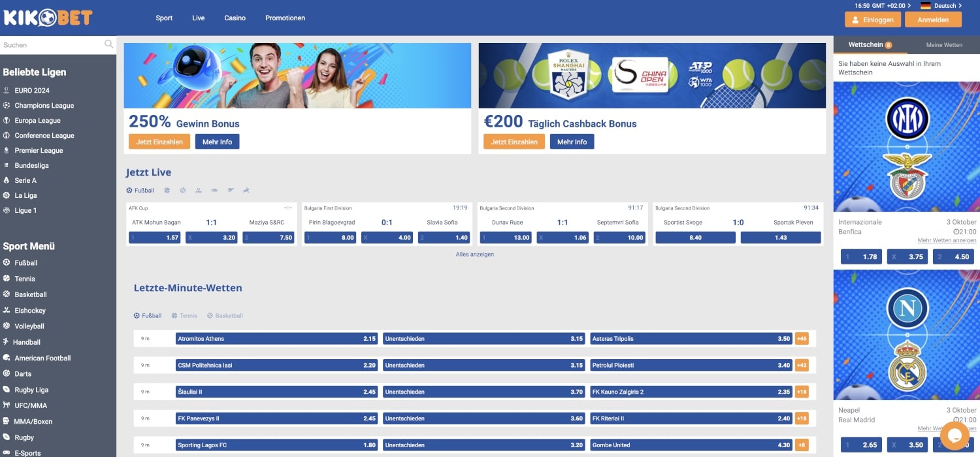The width and height of the screenshot is (980, 457).
Task: Switch to the Meine Wetten tab
Action: (944, 45)
